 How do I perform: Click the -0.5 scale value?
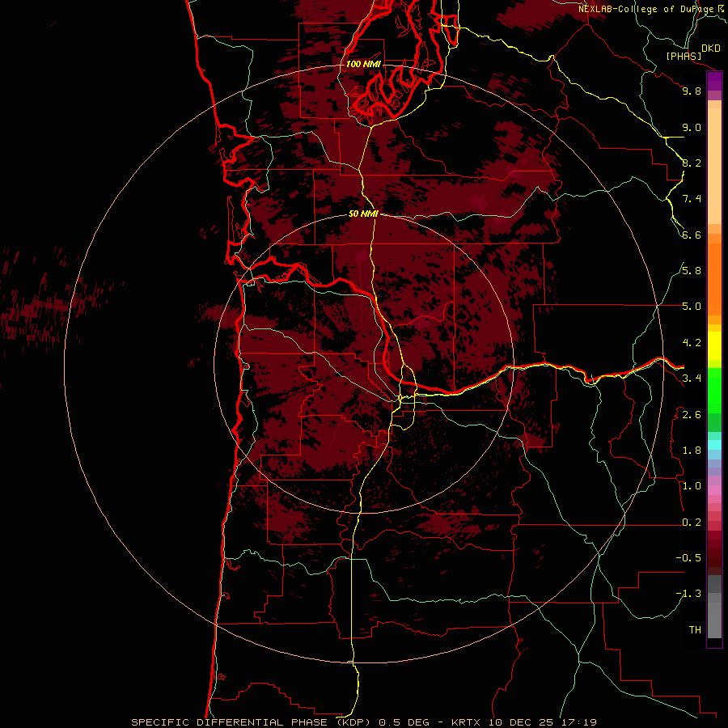pos(688,558)
